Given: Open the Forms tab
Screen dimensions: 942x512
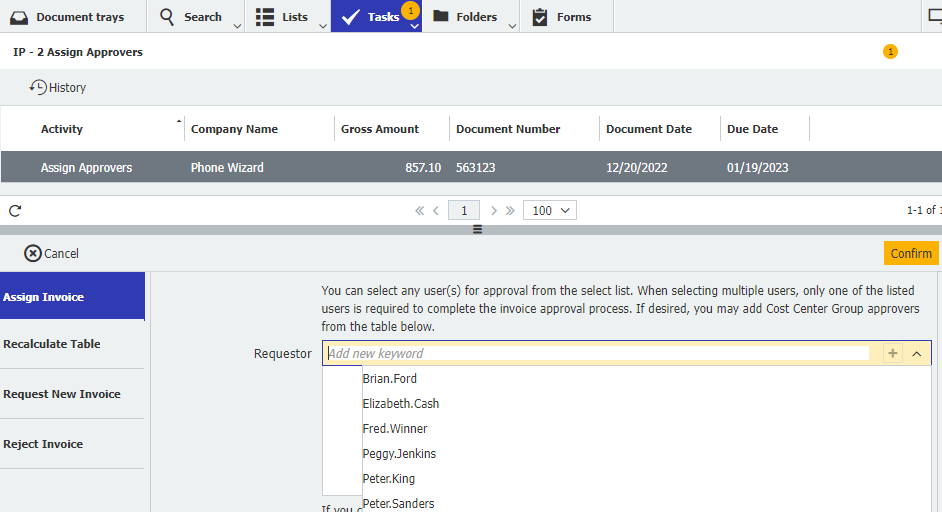Looking at the screenshot, I should 567,16.
